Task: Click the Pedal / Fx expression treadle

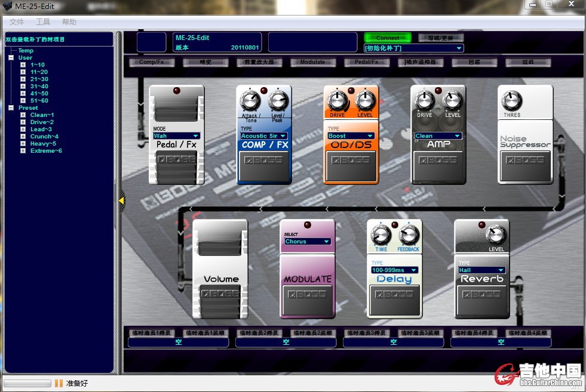Action: pyautogui.click(x=176, y=108)
